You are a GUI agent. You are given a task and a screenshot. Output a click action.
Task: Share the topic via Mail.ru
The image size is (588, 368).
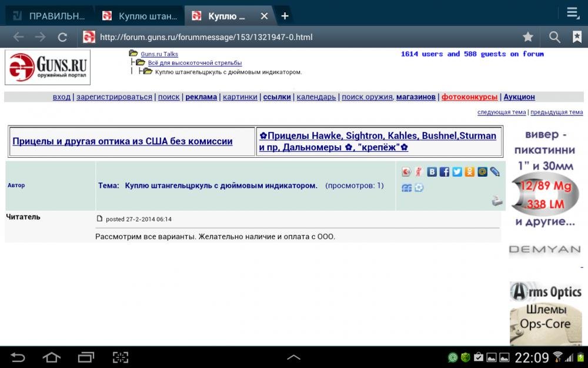[x=482, y=171]
